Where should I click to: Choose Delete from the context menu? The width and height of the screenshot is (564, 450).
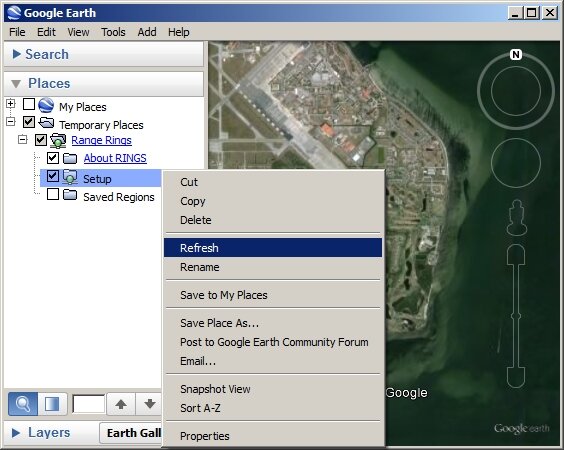[x=273, y=220]
